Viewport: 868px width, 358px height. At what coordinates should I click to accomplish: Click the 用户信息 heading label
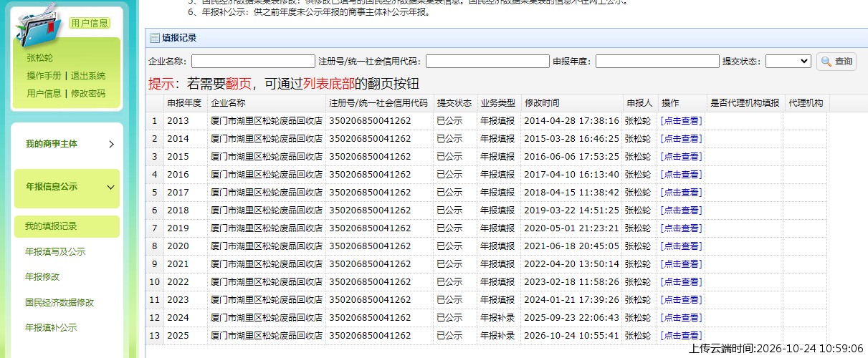point(90,24)
